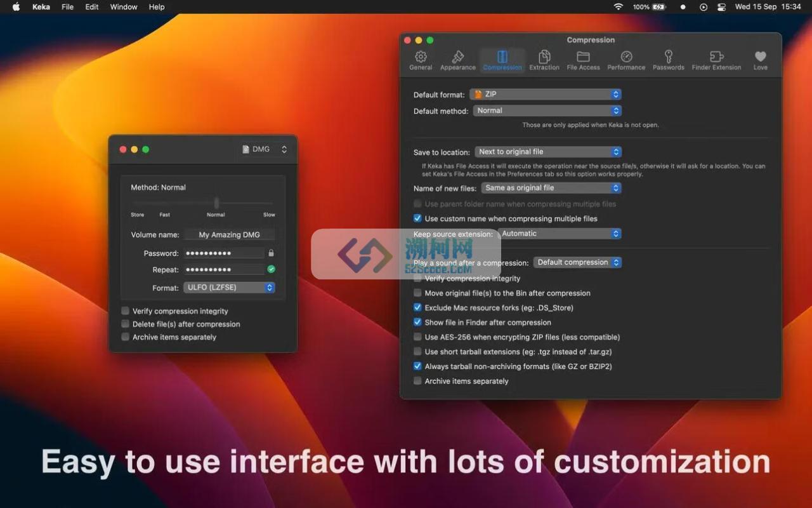The width and height of the screenshot is (812, 508).
Task: Uncheck Always tarball non-archiving formats
Action: point(417,366)
